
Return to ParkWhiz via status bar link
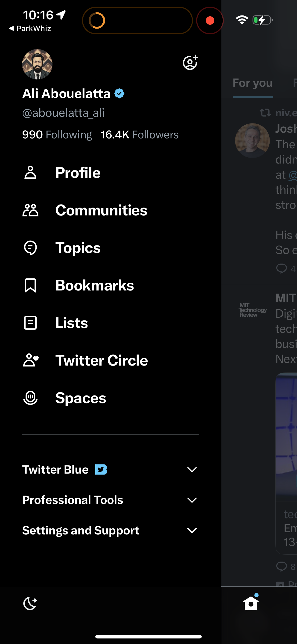tap(30, 28)
